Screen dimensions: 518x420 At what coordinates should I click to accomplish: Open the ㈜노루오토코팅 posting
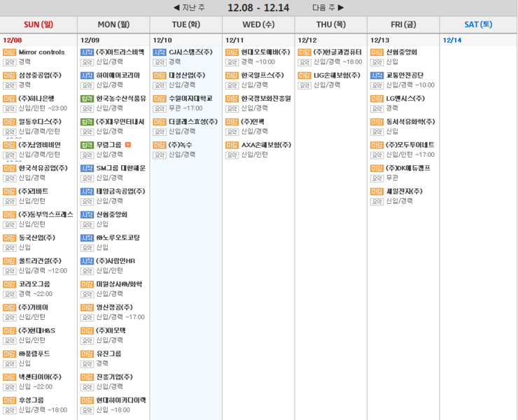pyautogui.click(x=118, y=238)
